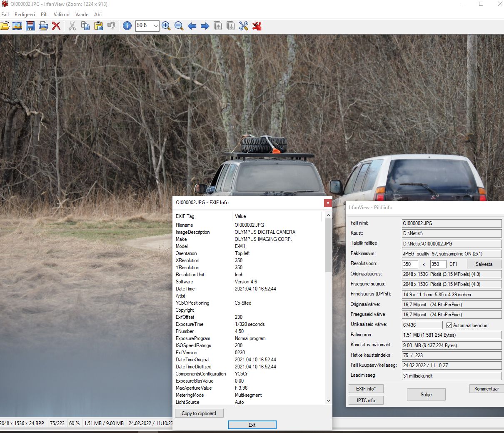Screen dimensions: 504x433
Task: Click Salvesta to save DPI resolution
Action: [484, 264]
